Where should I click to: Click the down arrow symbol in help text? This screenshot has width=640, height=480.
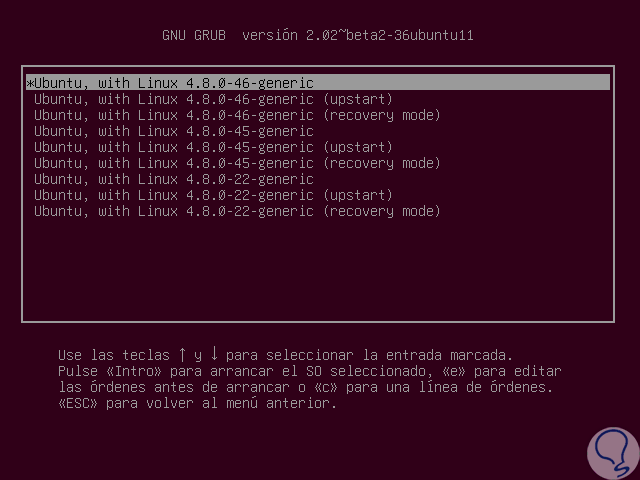(x=213, y=355)
